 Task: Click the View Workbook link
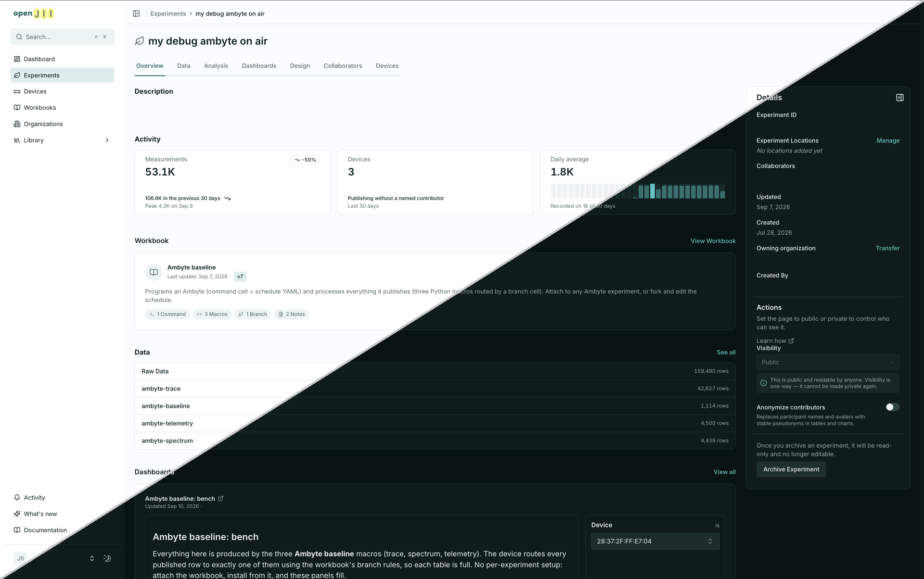point(713,241)
